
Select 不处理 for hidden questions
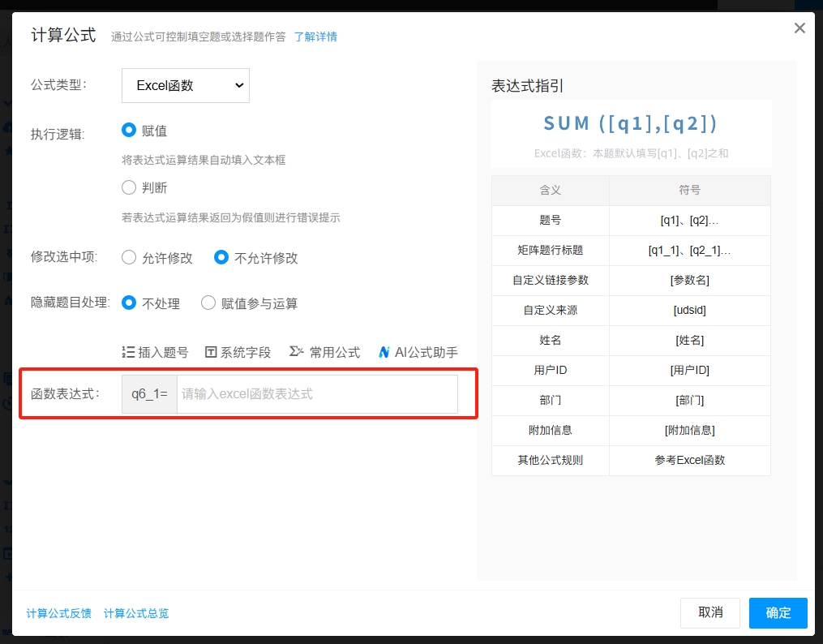(x=129, y=303)
